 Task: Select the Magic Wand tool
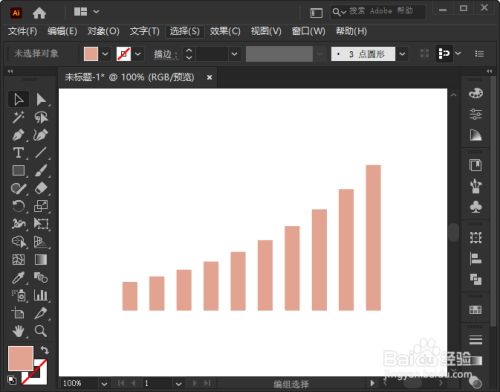[x=18, y=117]
